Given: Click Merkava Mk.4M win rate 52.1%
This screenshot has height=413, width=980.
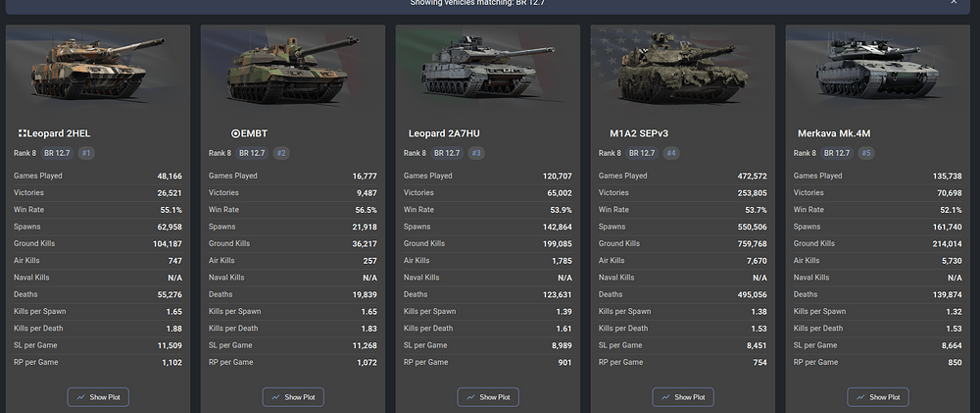Looking at the screenshot, I should coord(951,210).
